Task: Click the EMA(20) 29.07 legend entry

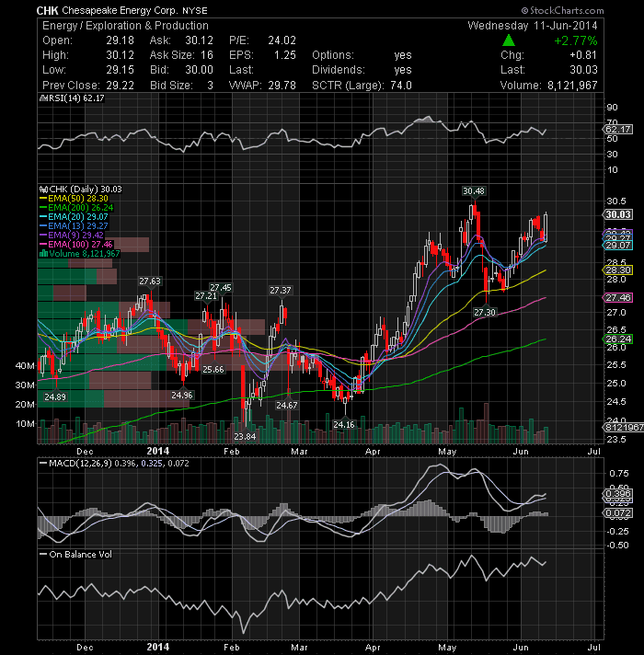Action: [77, 217]
